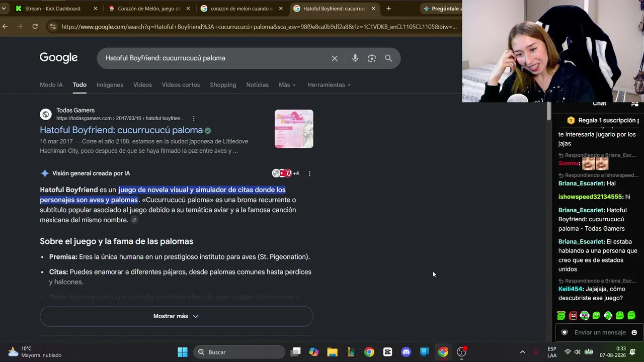Switch the ESP LAA keyboard language

click(x=552, y=352)
